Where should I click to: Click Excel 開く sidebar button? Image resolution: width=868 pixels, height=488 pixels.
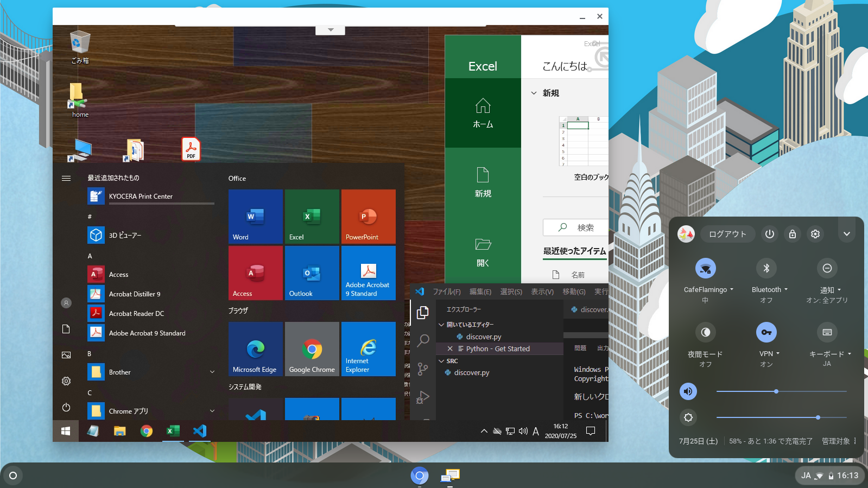483,252
